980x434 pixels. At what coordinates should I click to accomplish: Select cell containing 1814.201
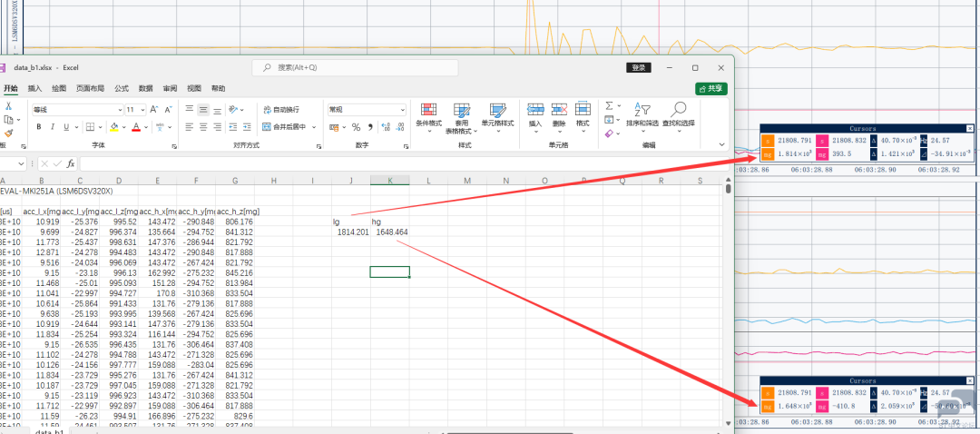pos(350,232)
